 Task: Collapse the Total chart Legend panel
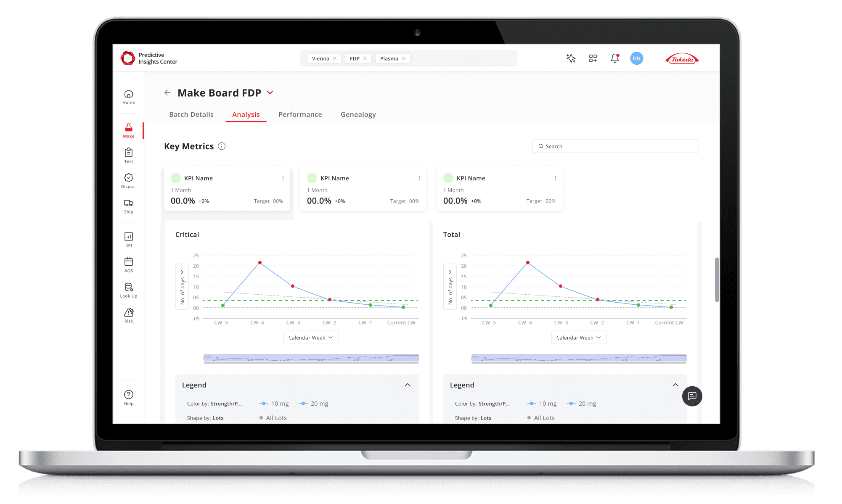click(x=675, y=385)
